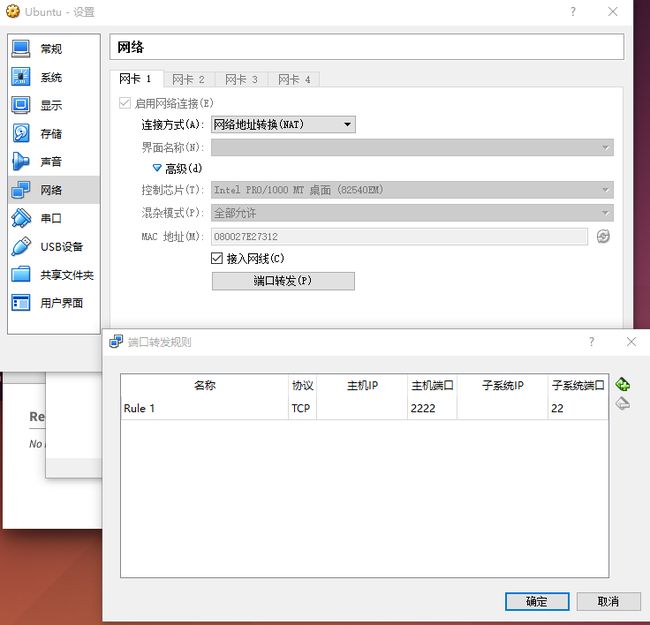
Task: Click the 子系统端口 column header
Action: click(x=578, y=385)
